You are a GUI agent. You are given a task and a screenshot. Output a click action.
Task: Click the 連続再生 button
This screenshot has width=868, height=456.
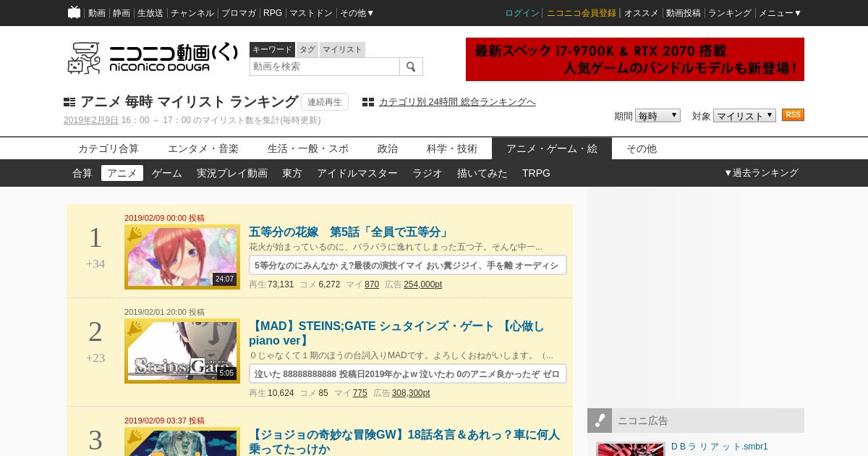(325, 102)
